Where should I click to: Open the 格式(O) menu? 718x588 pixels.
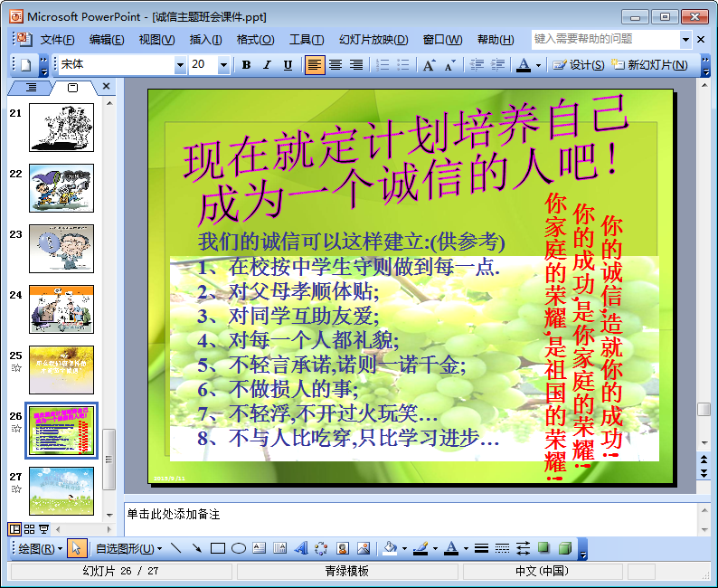pyautogui.click(x=255, y=40)
